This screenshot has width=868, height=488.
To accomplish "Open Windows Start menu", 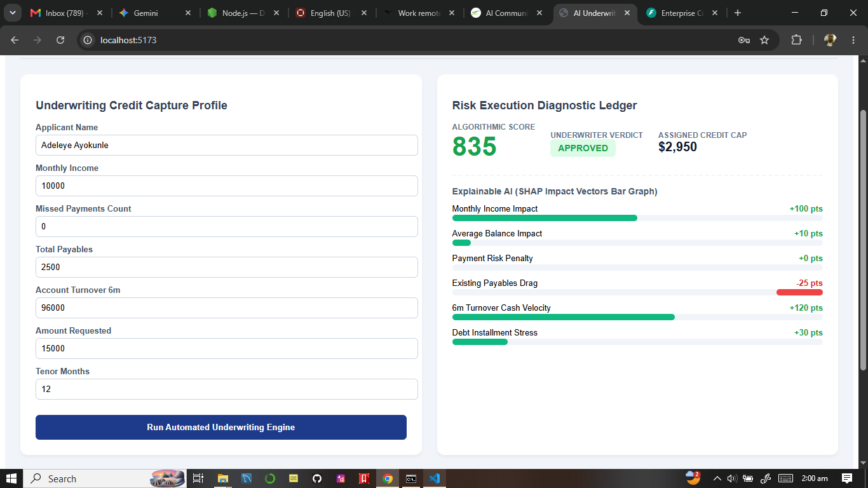I will click(x=11, y=478).
